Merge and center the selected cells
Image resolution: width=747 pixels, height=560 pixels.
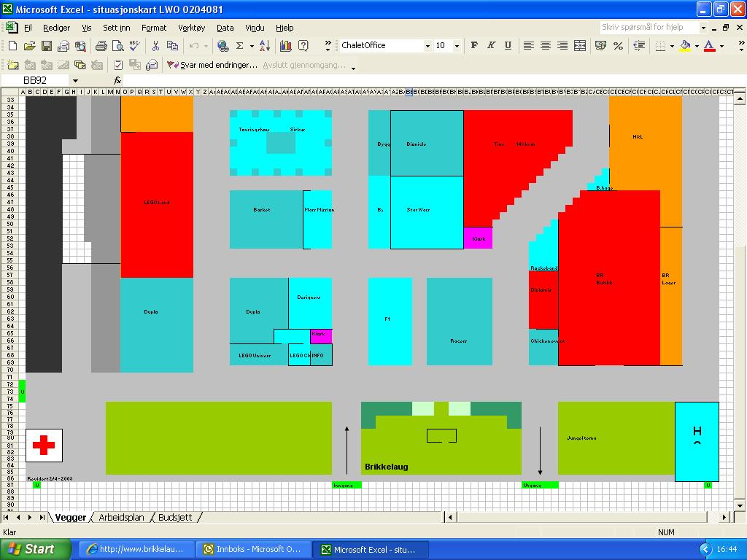[580, 46]
